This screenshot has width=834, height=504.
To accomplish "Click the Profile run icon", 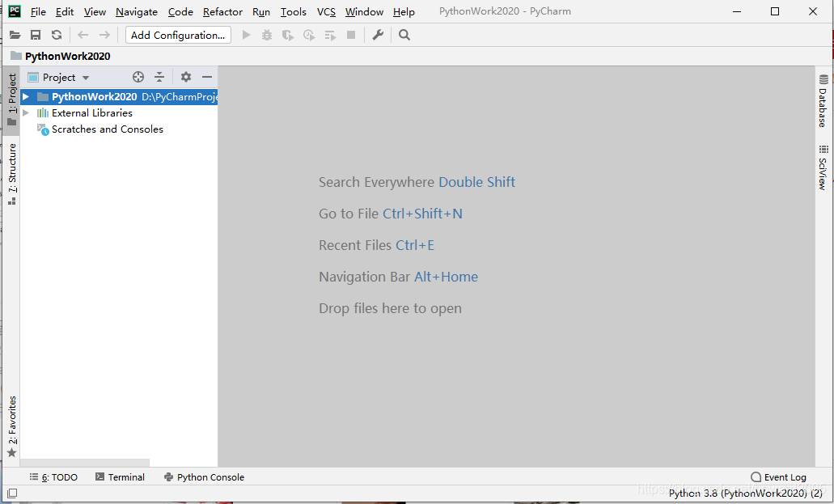I will tap(309, 35).
